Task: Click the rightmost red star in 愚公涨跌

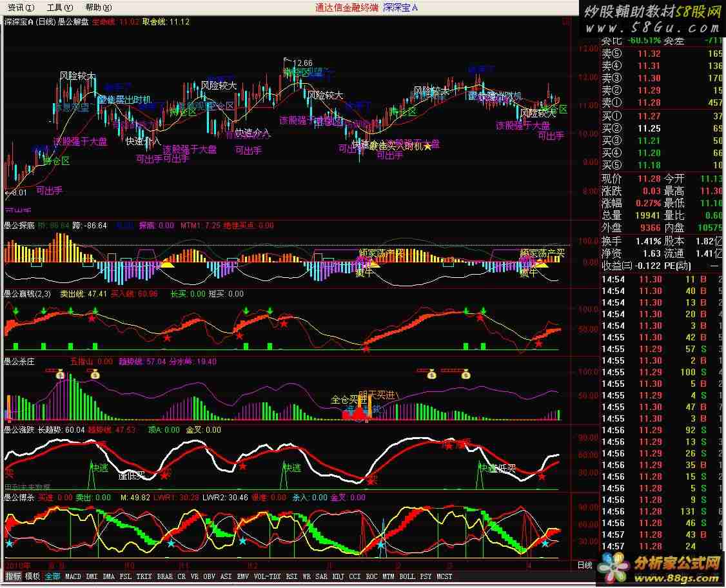Action: 542,476
